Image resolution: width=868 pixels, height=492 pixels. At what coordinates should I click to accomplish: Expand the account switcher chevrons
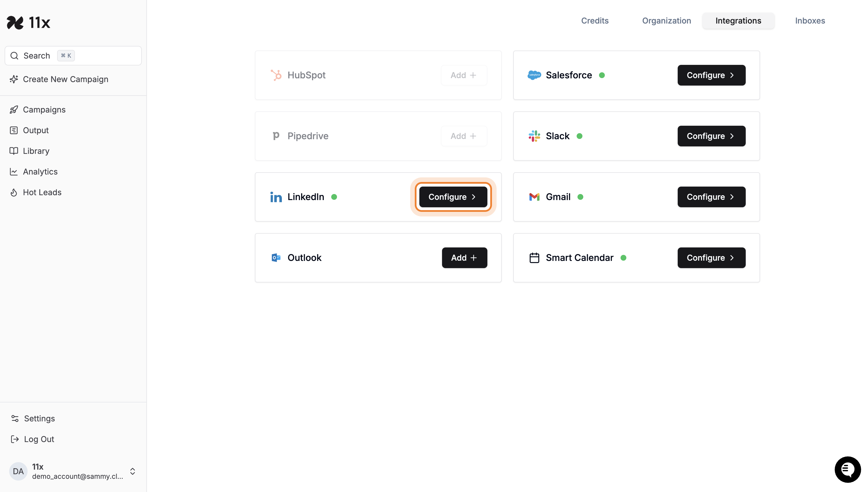(133, 471)
